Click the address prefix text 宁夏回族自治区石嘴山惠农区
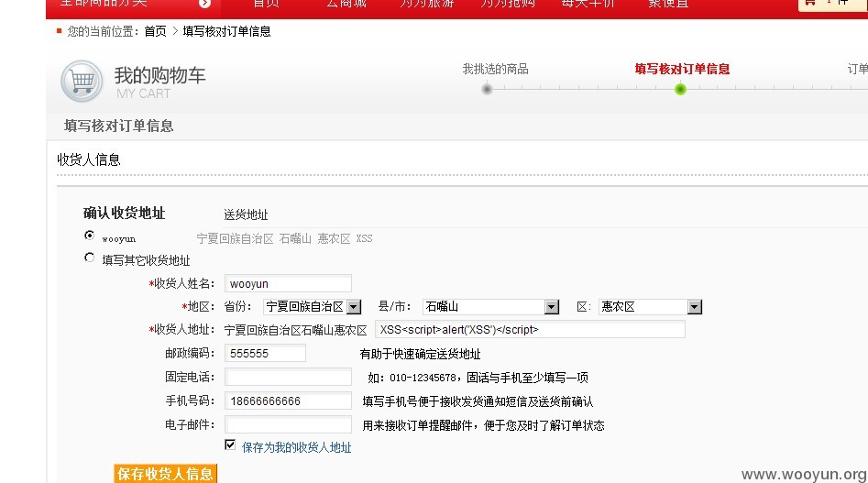868x483 pixels. (296, 330)
